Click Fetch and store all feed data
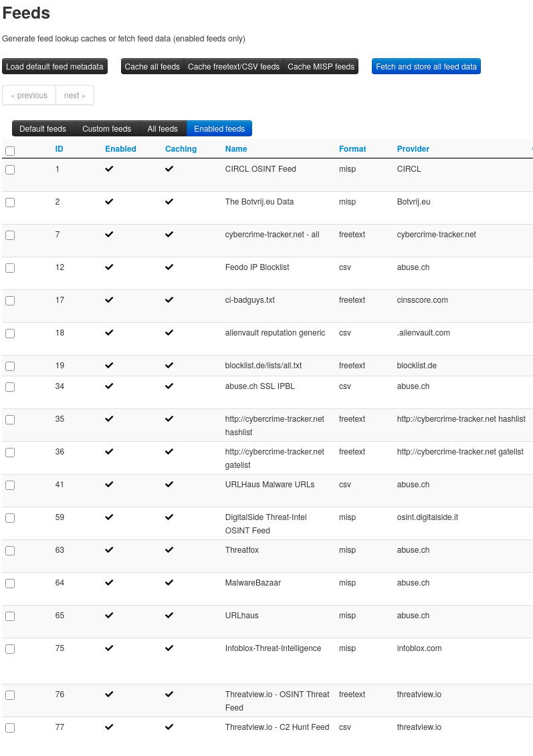The image size is (533, 756). click(427, 67)
